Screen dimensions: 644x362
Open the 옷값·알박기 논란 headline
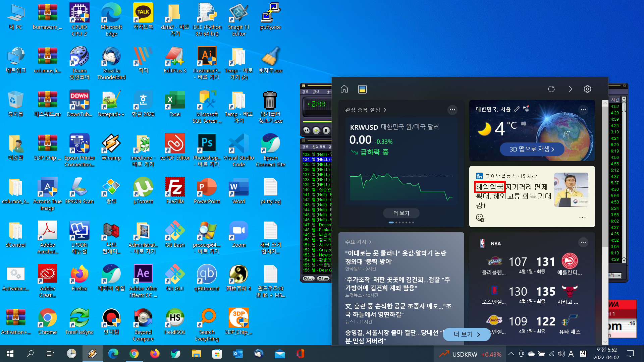coord(396,257)
